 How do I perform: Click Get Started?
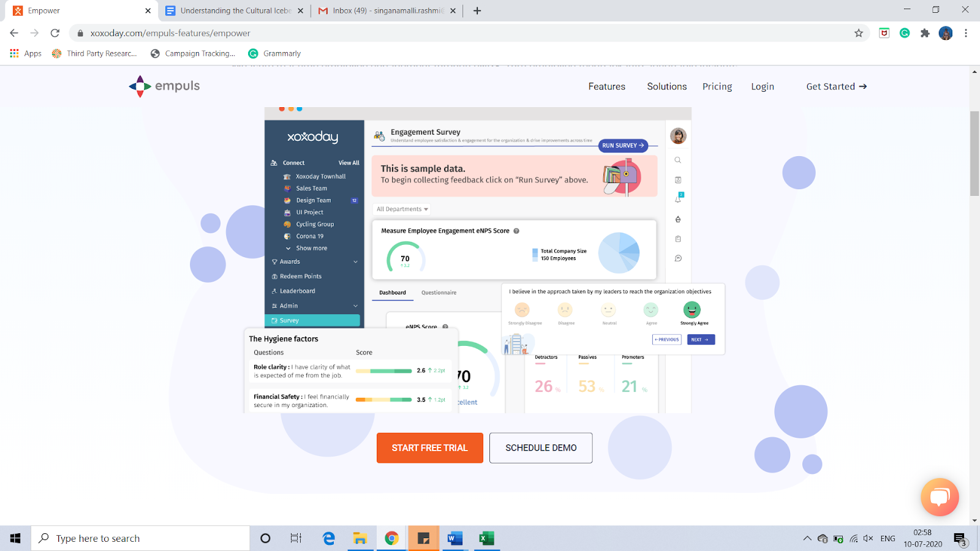(837, 86)
